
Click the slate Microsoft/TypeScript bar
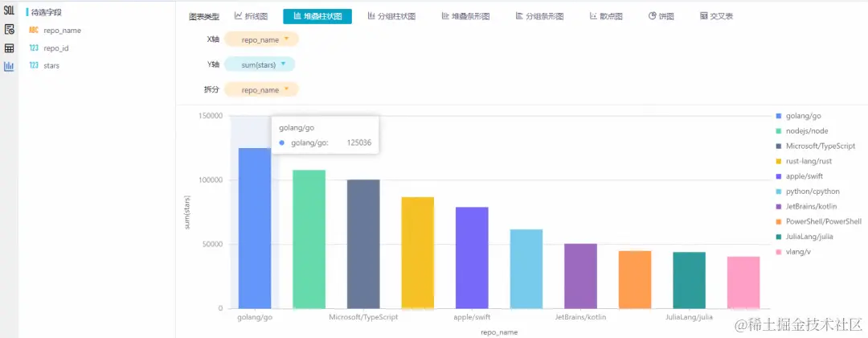click(x=363, y=245)
